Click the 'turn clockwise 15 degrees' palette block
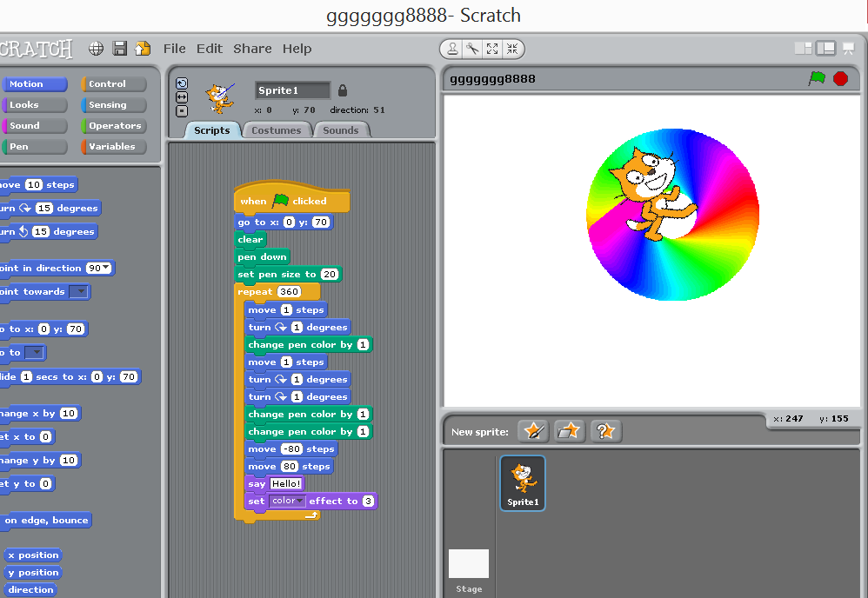 (50, 208)
